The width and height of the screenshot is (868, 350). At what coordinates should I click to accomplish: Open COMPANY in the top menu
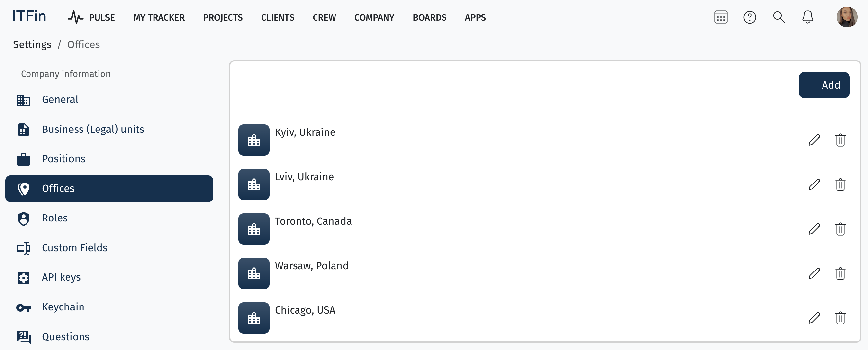tap(374, 18)
